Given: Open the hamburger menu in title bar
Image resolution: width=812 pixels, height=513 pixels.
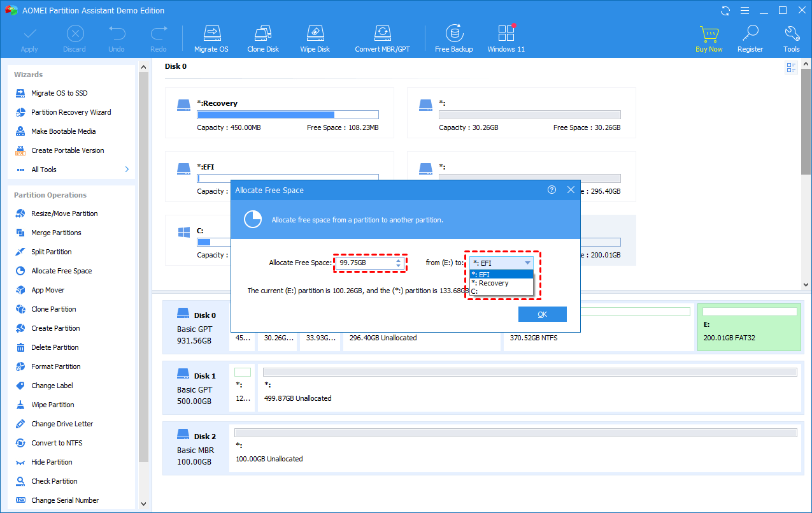Looking at the screenshot, I should 744,10.
